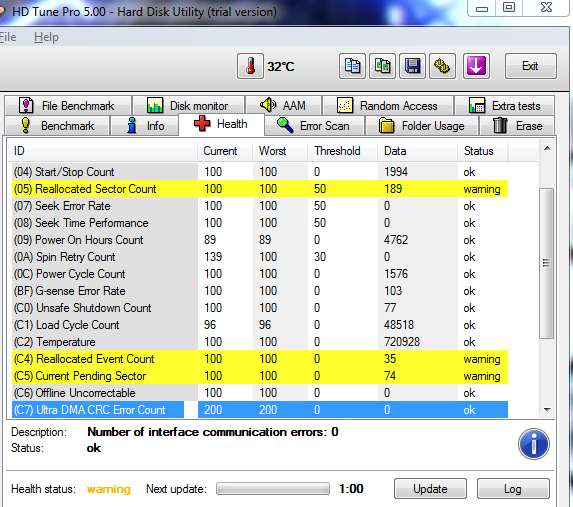Select the (0C) Power Cycle Count row
This screenshot has height=507, width=573.
[x=260, y=274]
